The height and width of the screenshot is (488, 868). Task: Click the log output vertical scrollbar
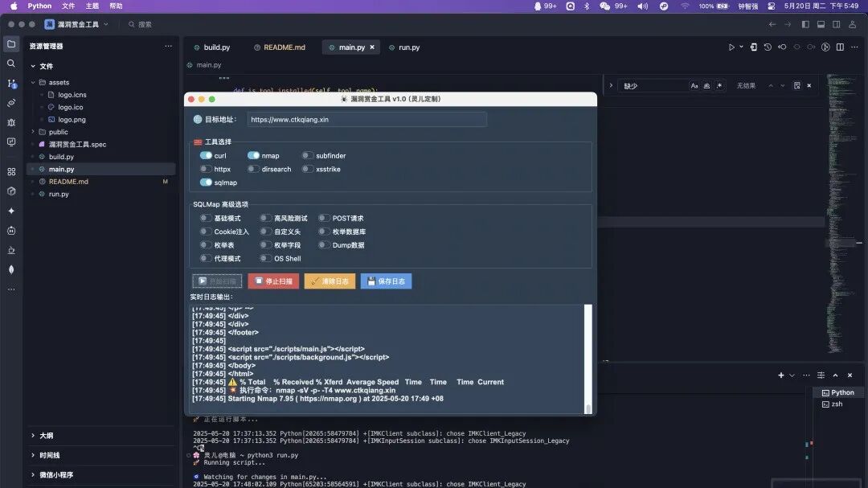(x=588, y=359)
